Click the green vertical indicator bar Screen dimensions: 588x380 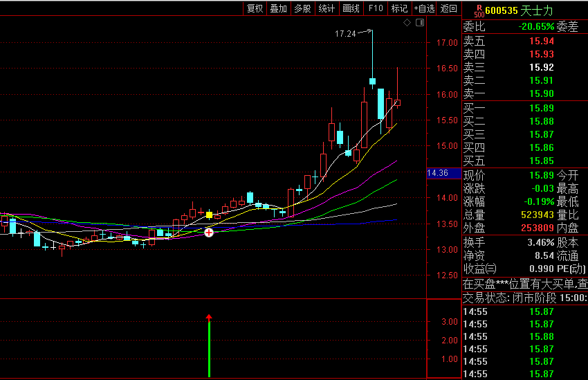(209, 349)
